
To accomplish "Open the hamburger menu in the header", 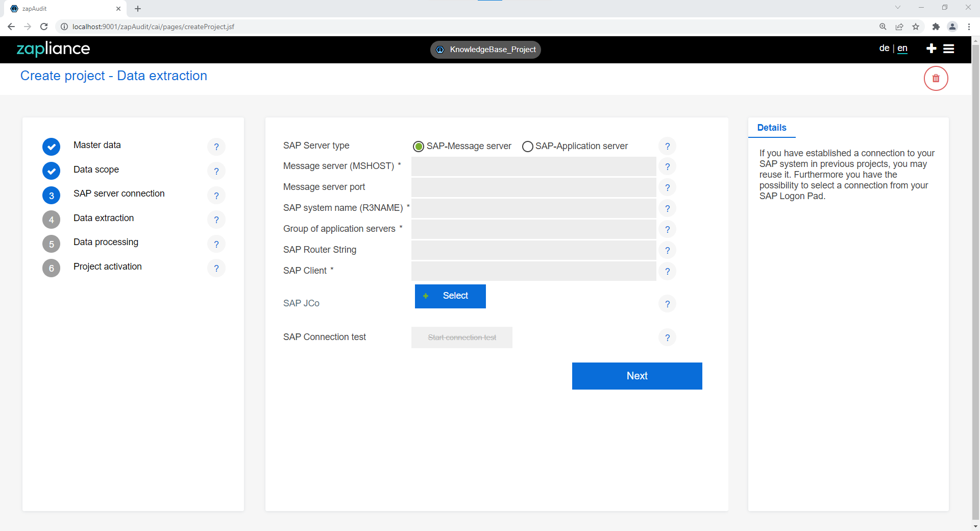I will point(949,49).
